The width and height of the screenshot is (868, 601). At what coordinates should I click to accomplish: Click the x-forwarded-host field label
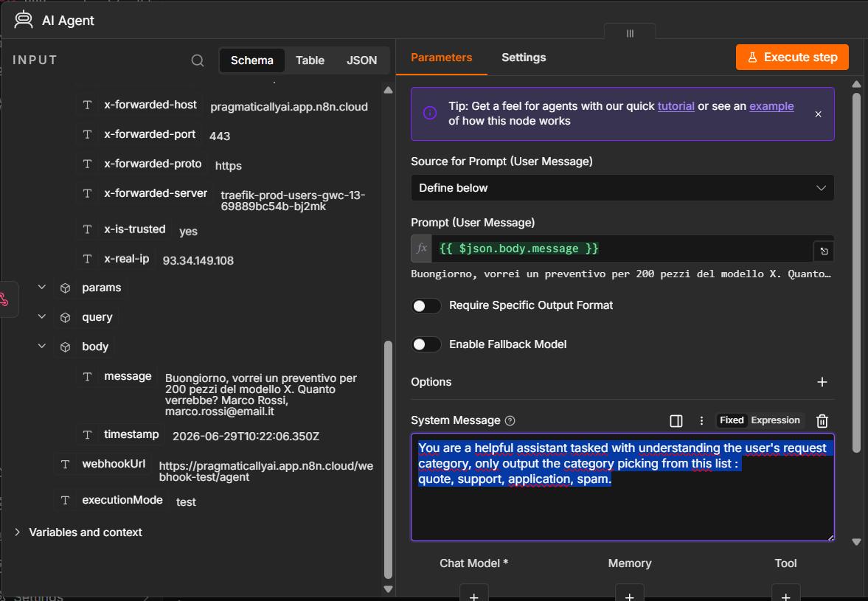(x=150, y=105)
